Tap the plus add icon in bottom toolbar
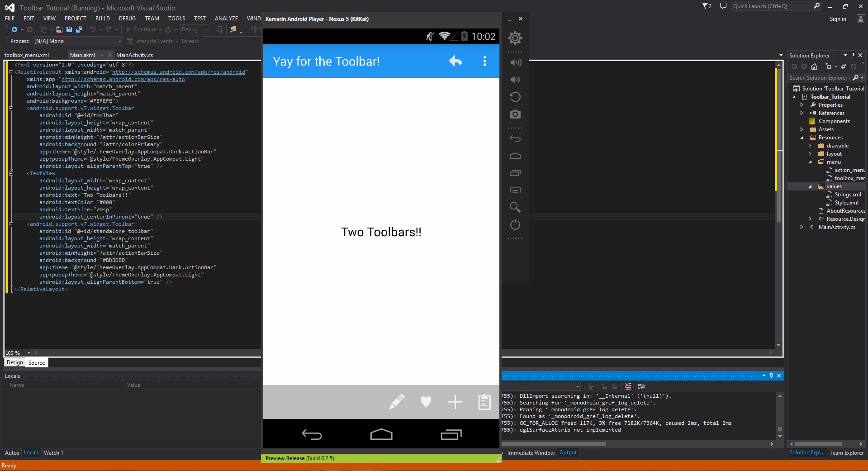 tap(455, 402)
